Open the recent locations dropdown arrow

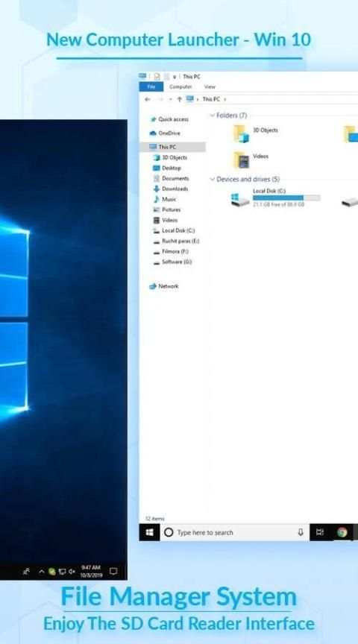pos(170,99)
